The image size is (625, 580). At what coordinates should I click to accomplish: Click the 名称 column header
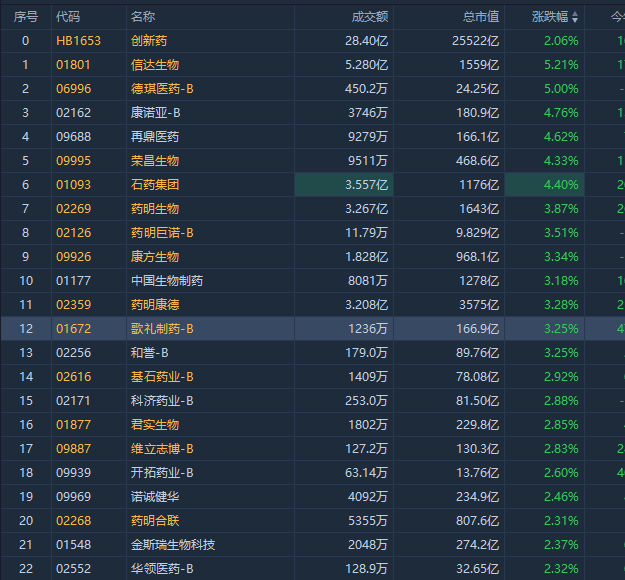[143, 17]
